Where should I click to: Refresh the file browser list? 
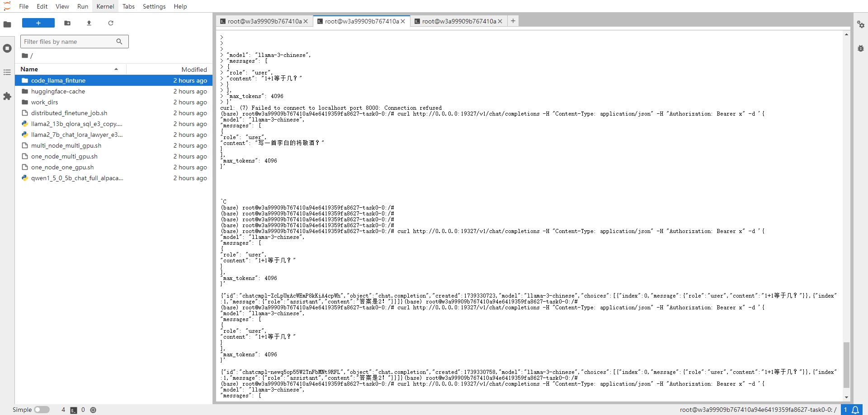pos(111,23)
